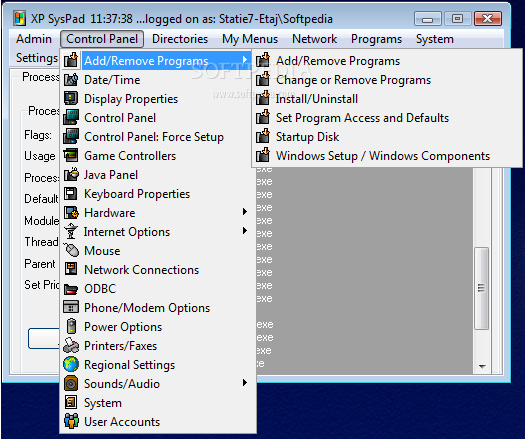The width and height of the screenshot is (525, 440).
Task: Click the Sounds/Audio speaker icon
Action: (71, 383)
